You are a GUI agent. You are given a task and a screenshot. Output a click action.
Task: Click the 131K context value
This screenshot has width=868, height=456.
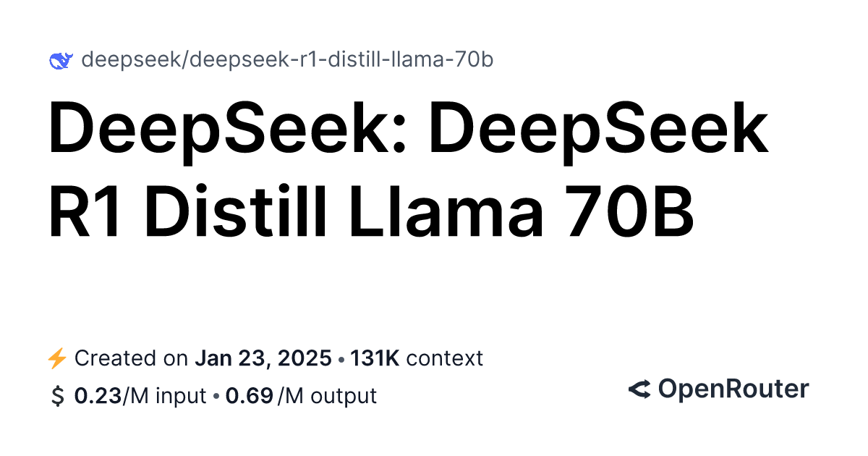(375, 358)
